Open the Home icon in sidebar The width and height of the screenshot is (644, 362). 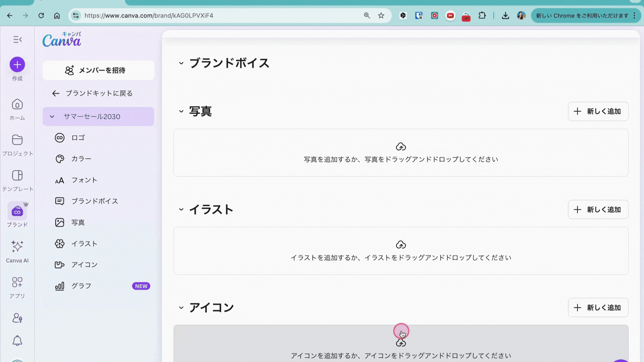pyautogui.click(x=17, y=105)
